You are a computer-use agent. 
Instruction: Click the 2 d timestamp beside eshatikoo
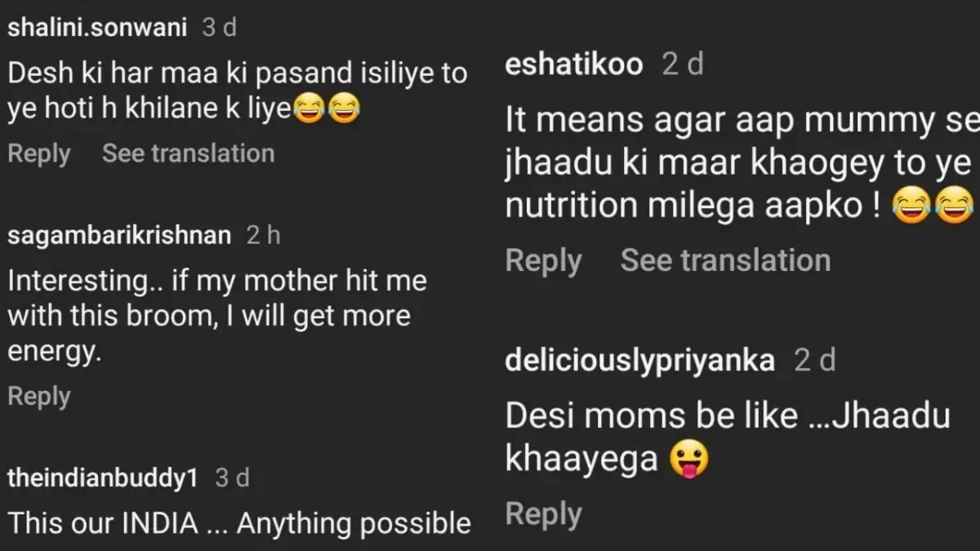683,65
